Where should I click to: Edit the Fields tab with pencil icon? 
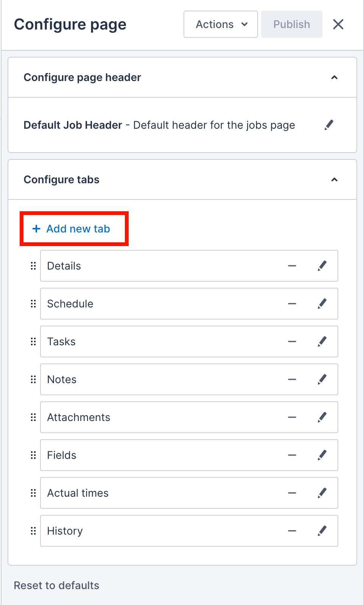tap(322, 455)
